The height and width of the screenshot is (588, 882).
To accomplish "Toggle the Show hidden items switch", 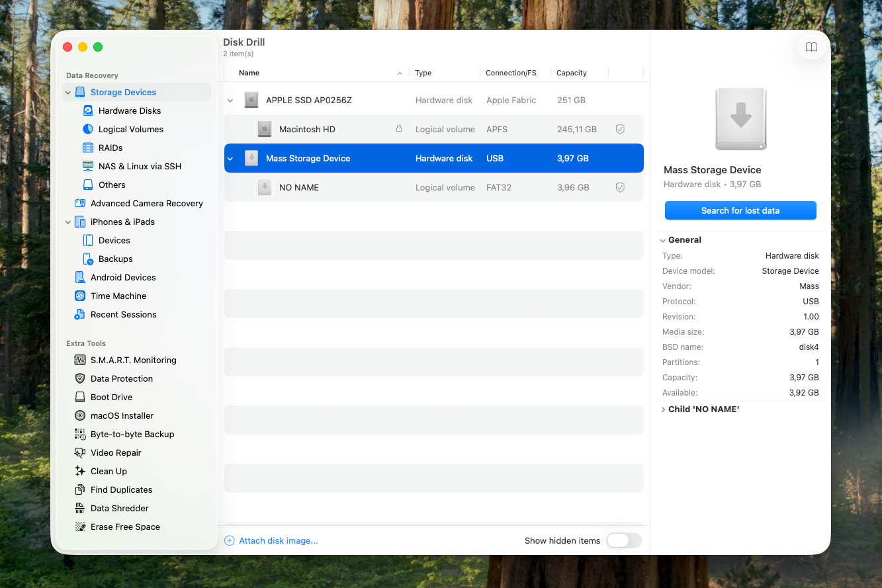I will [x=624, y=540].
